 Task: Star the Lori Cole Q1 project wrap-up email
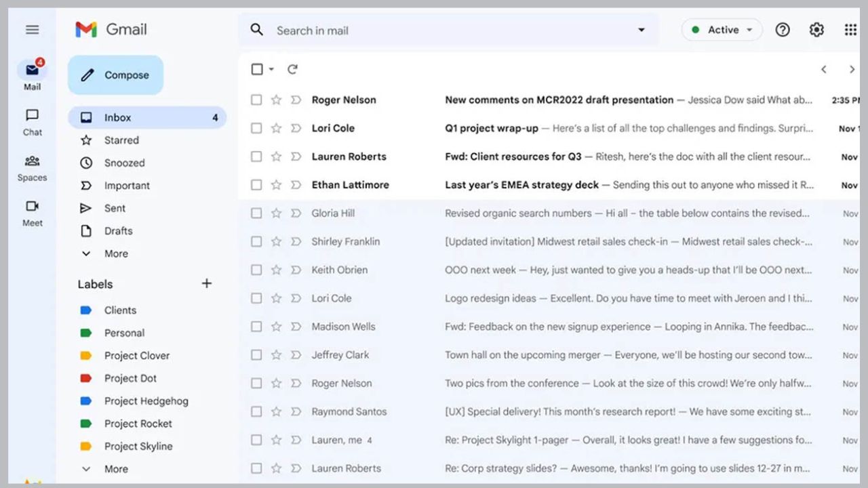[276, 128]
